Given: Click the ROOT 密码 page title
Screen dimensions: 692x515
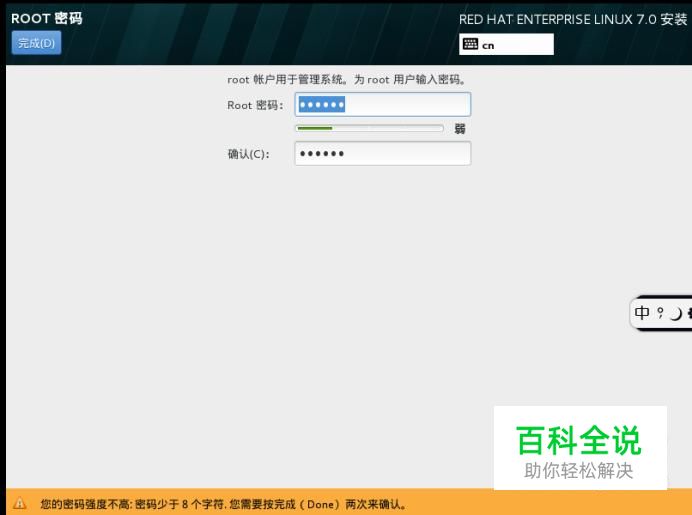Looking at the screenshot, I should point(47,19).
